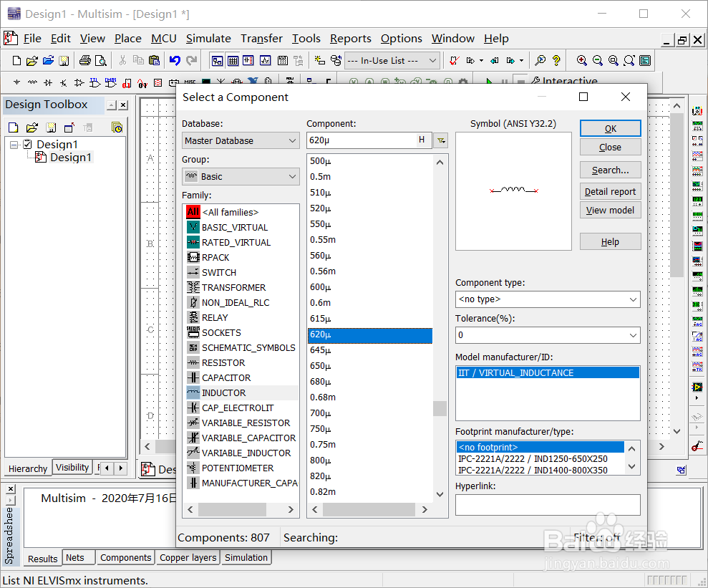Switch to the Visibility tab

click(72, 468)
